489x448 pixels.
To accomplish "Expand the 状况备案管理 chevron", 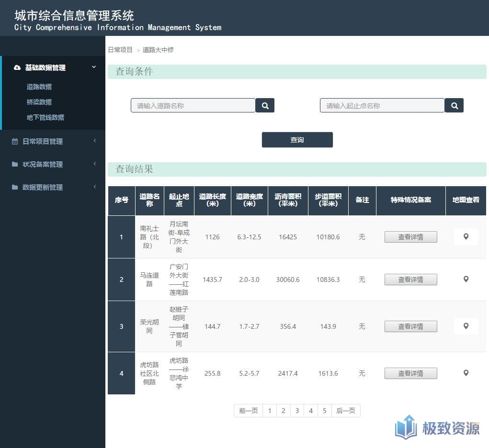I will point(94,164).
